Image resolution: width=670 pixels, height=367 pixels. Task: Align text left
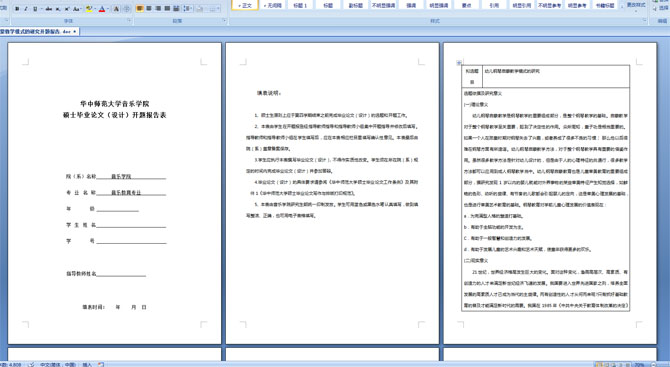click(139, 8)
